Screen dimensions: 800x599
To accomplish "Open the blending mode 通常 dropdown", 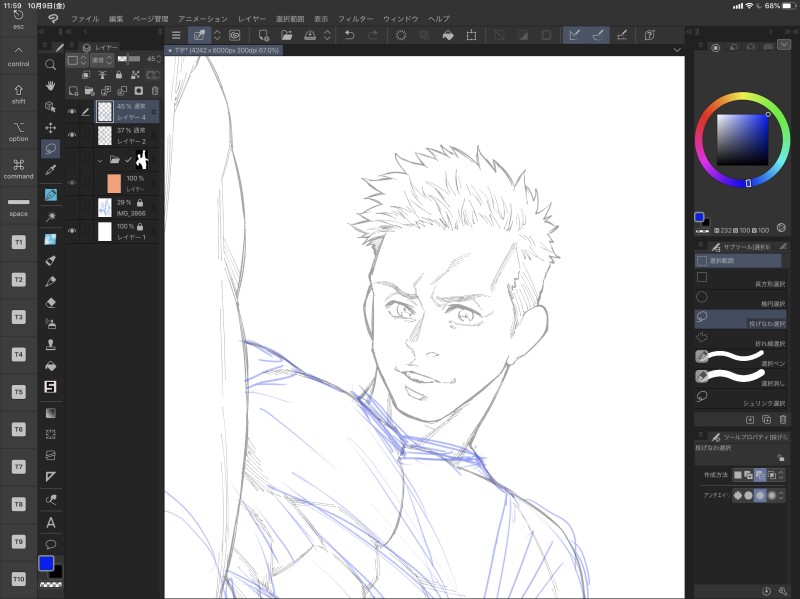I will [x=101, y=60].
